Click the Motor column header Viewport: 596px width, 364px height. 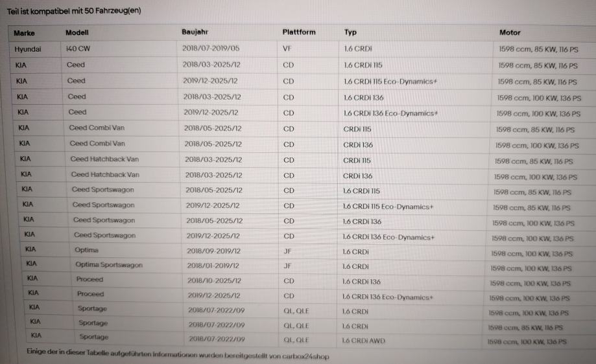coord(510,32)
